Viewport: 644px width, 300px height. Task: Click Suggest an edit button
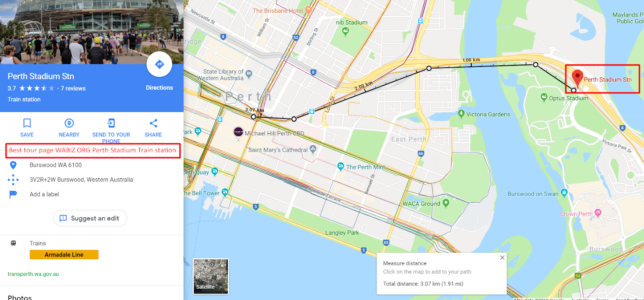pos(90,218)
